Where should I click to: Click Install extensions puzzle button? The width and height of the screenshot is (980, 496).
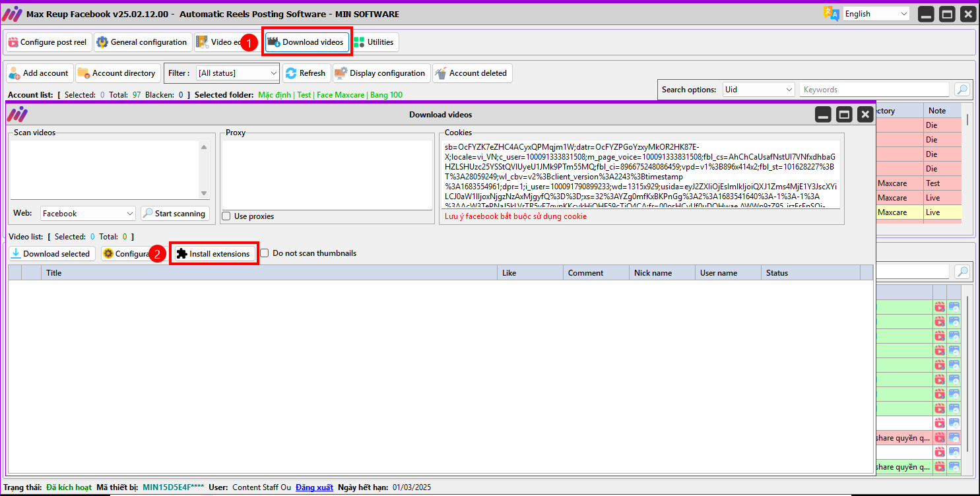tap(214, 254)
